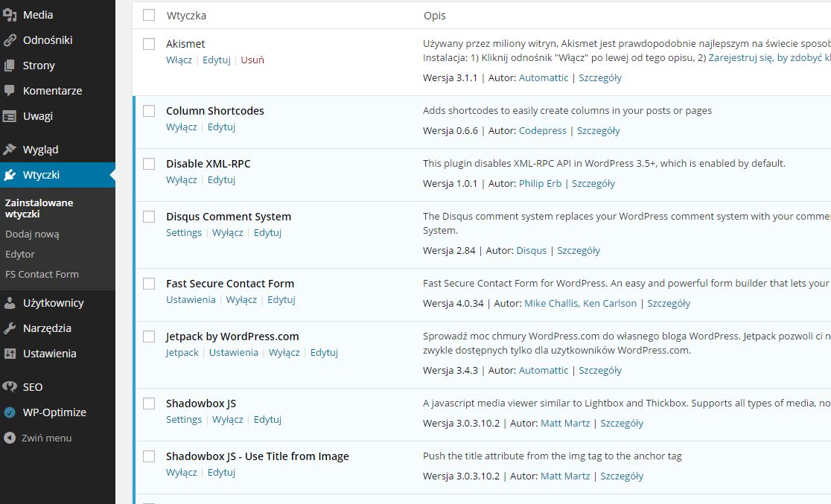Click the Wtyczka column header
Screen dimensions: 831x504
pyautogui.click(x=186, y=16)
